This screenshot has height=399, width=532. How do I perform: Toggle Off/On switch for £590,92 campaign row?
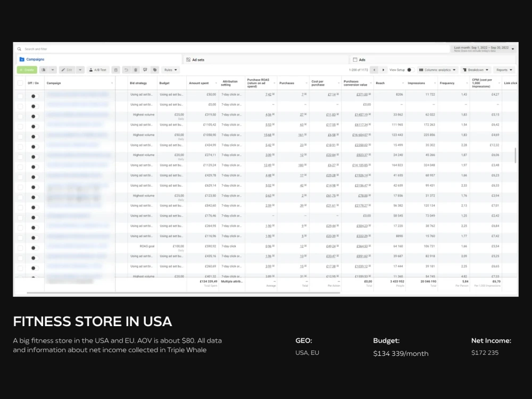point(34,248)
